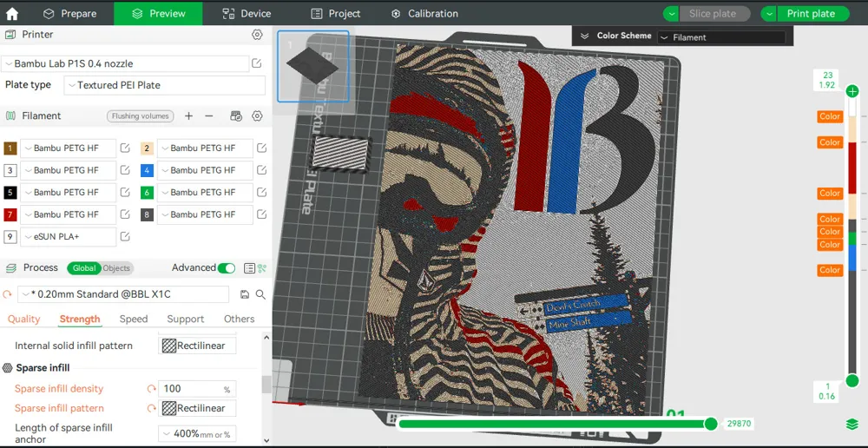This screenshot has width=868, height=448.
Task: Edit filament 8 preset
Action: click(x=262, y=214)
